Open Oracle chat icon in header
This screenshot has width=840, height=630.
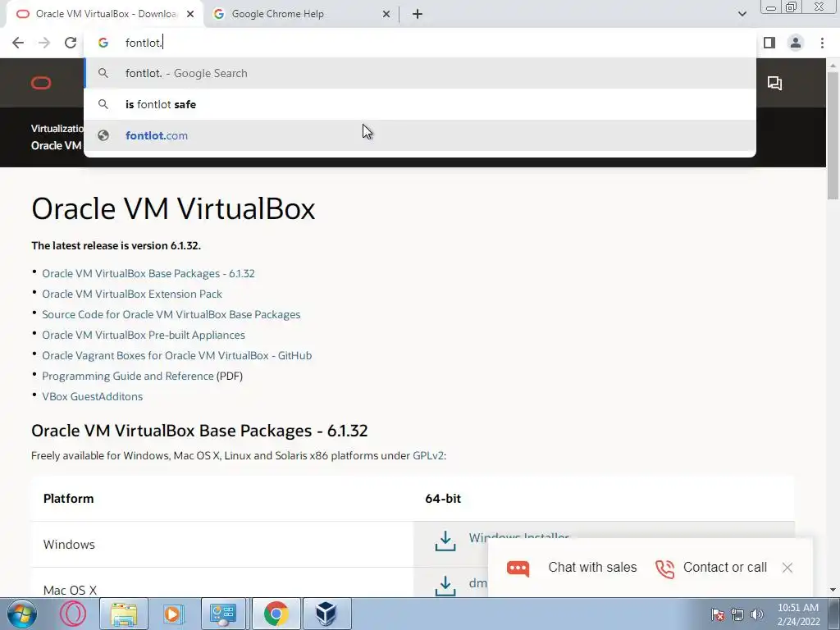[x=774, y=83]
